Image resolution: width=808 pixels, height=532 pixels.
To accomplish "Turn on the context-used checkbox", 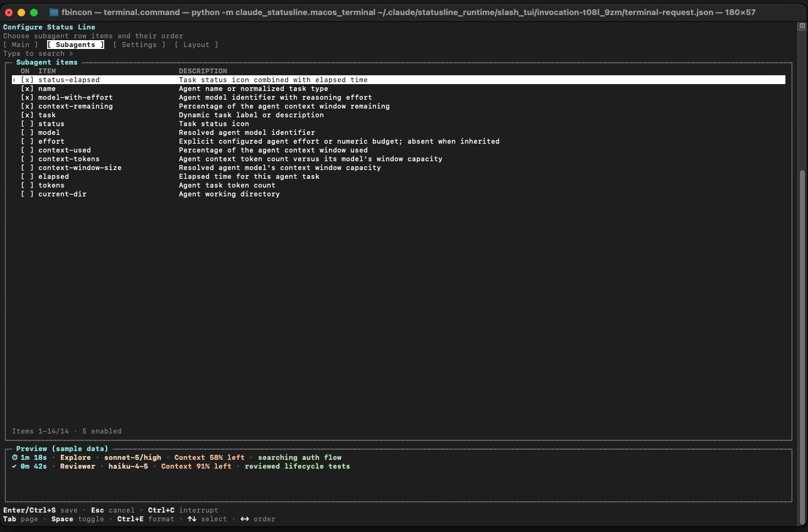I will pos(28,151).
